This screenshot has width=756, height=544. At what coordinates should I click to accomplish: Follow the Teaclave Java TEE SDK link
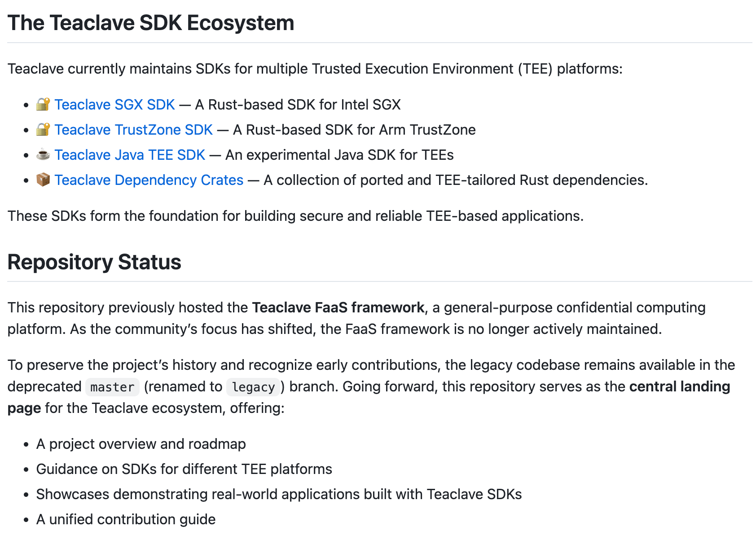tap(130, 155)
